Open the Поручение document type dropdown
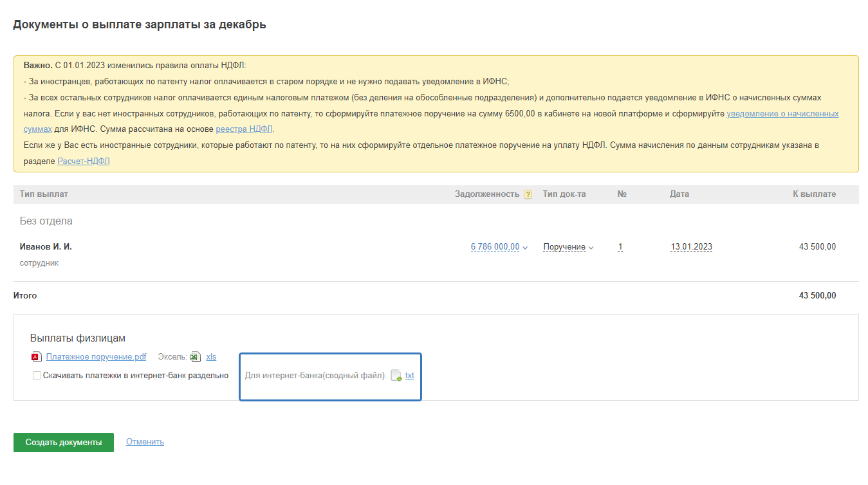 (568, 247)
